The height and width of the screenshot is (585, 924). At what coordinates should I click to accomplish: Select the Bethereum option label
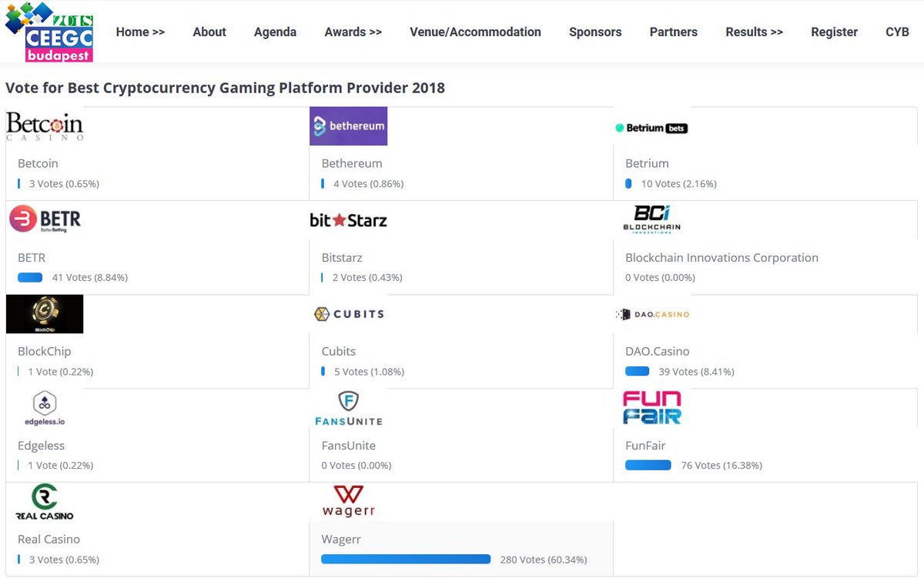point(352,163)
